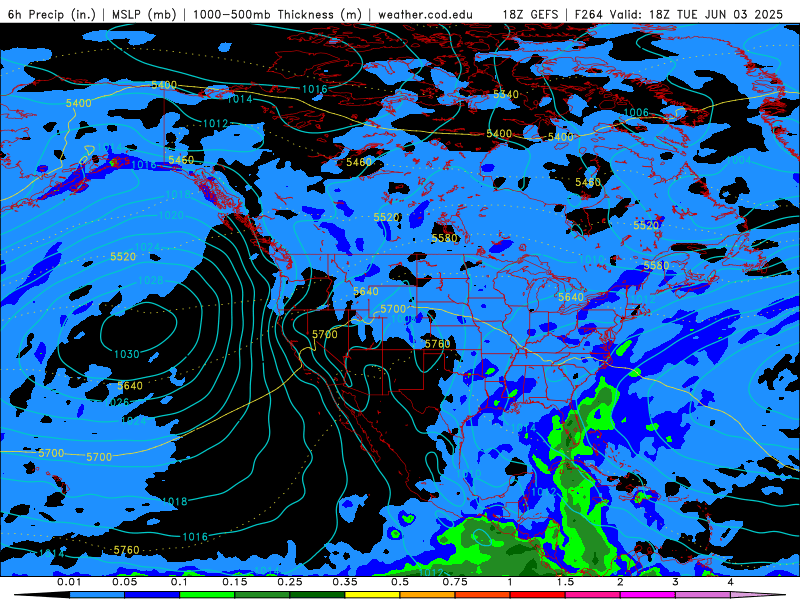The image size is (800, 600).
Task: Click the yellow 0.35 legend swatch
Action: pyautogui.click(x=372, y=595)
